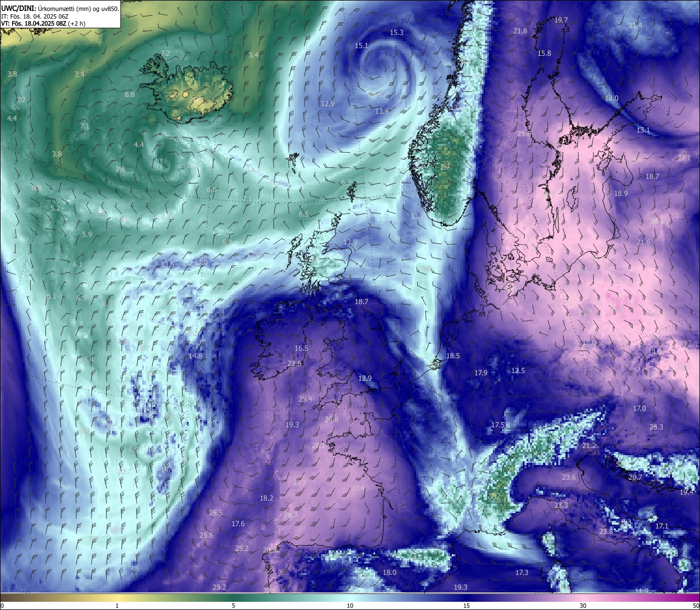The image size is (700, 610).
Task: Click the 'VT: Fös. 18.04.2025 08Z (+2 h)' line
Action: 43,24
